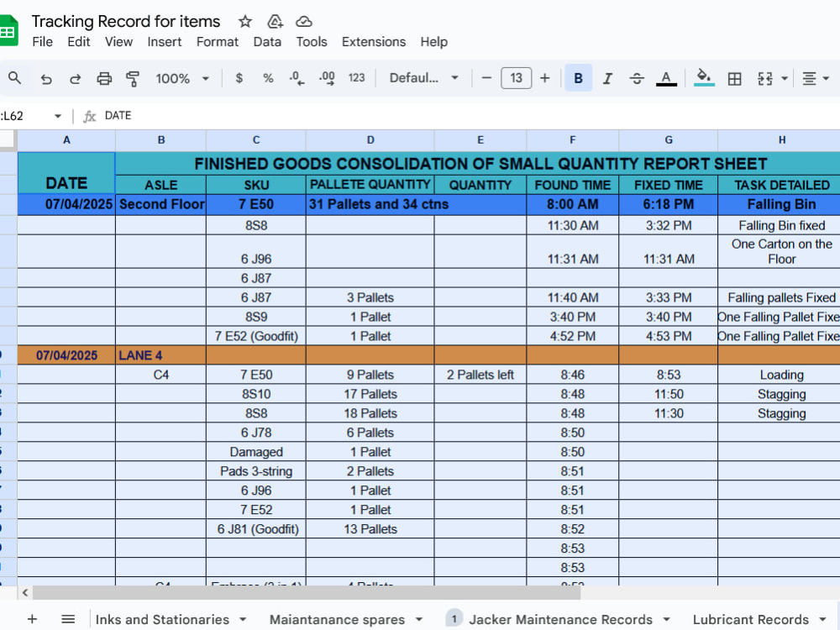Open the Help menu
The width and height of the screenshot is (840, 630).
[434, 42]
